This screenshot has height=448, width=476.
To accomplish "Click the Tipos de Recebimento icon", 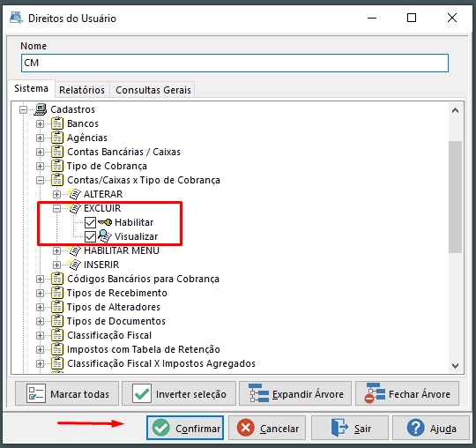I will point(57,293).
